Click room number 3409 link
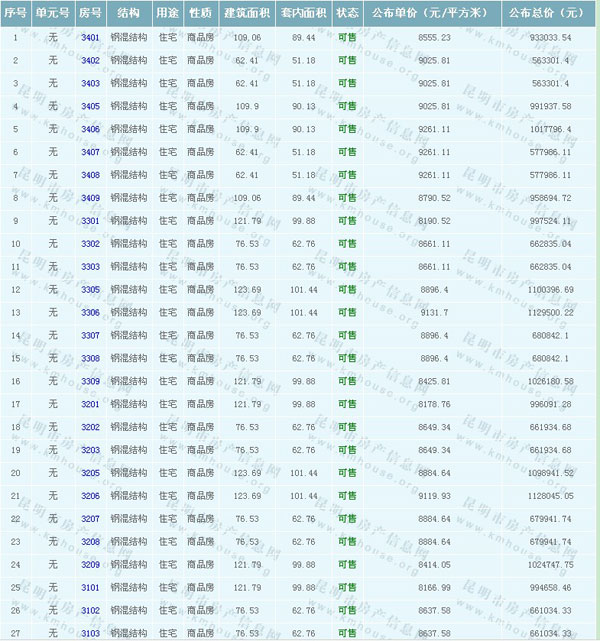The image size is (600, 641). (90, 198)
